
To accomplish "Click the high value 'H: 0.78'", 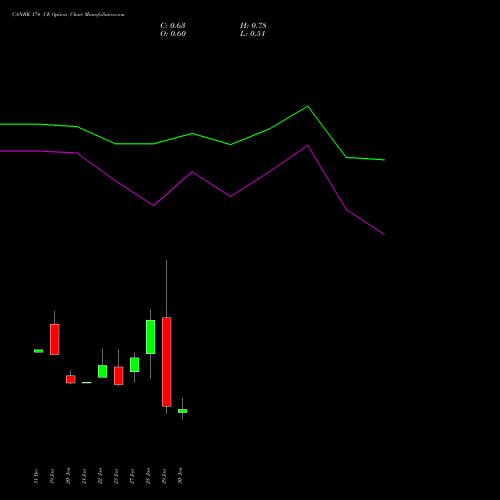I will pyautogui.click(x=253, y=26).
